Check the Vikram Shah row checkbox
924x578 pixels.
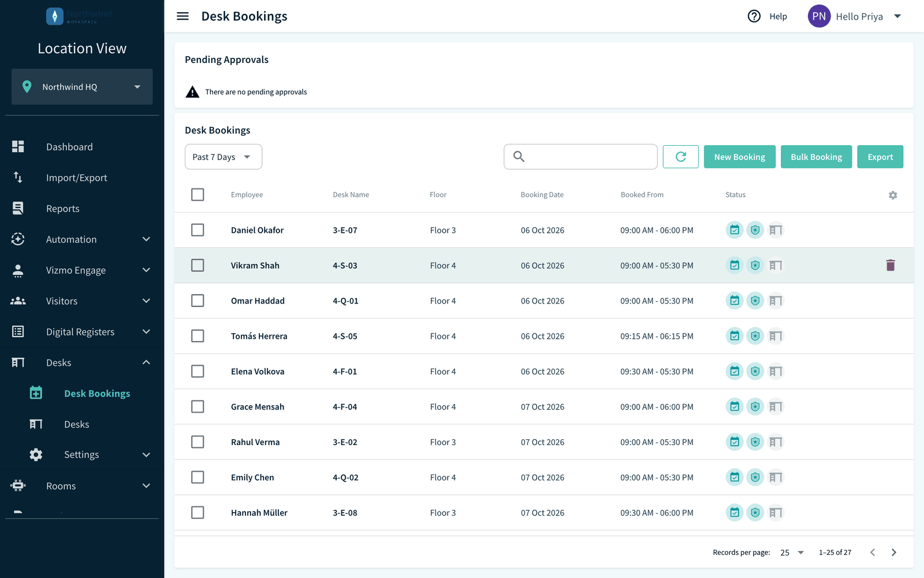tap(198, 265)
